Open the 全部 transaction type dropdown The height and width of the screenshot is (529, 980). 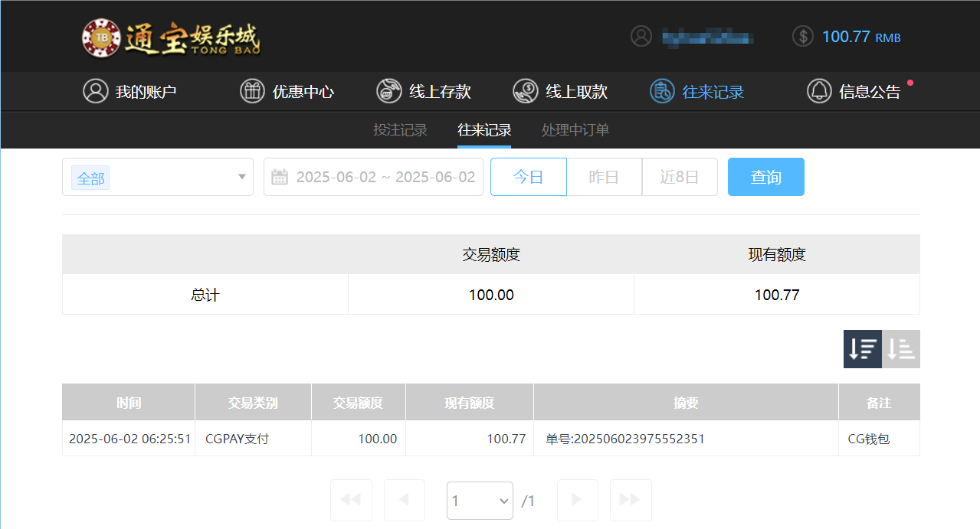point(157,177)
